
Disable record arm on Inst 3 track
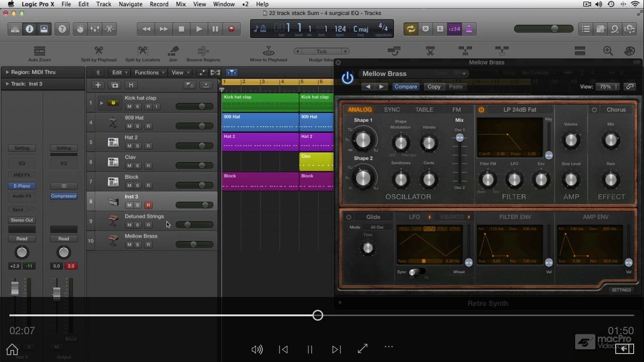point(148,206)
